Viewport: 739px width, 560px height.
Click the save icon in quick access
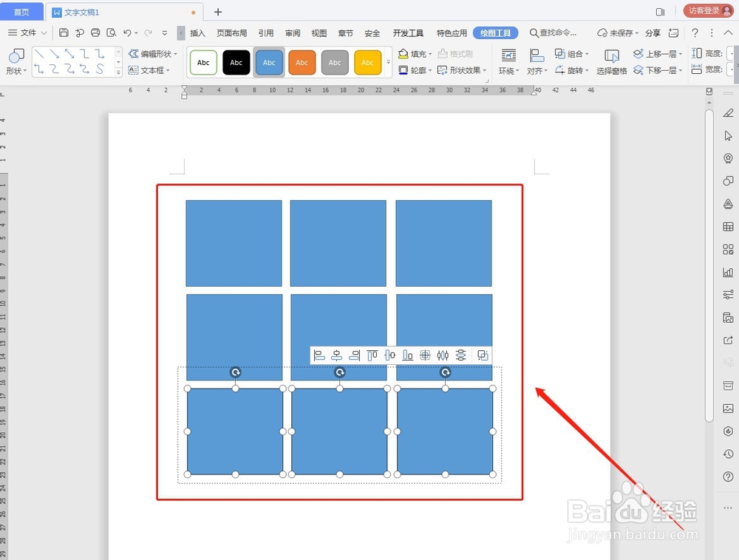point(64,33)
